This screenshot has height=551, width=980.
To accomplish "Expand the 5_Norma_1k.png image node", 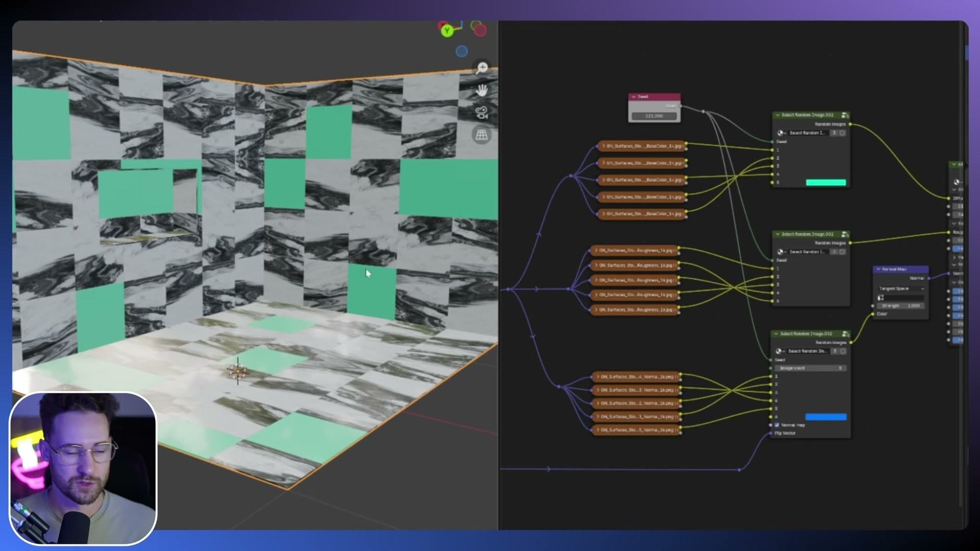I will pyautogui.click(x=597, y=430).
